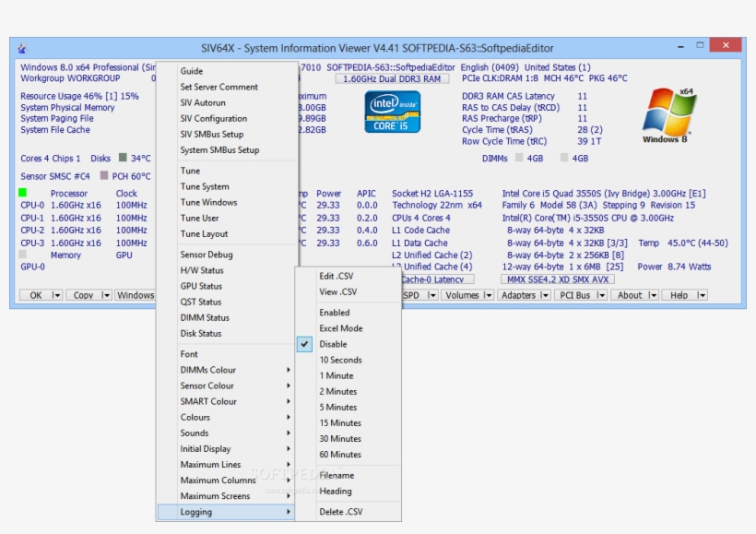Select the checked Disable logging option
Viewport: 756px width, 534px height.
point(348,344)
